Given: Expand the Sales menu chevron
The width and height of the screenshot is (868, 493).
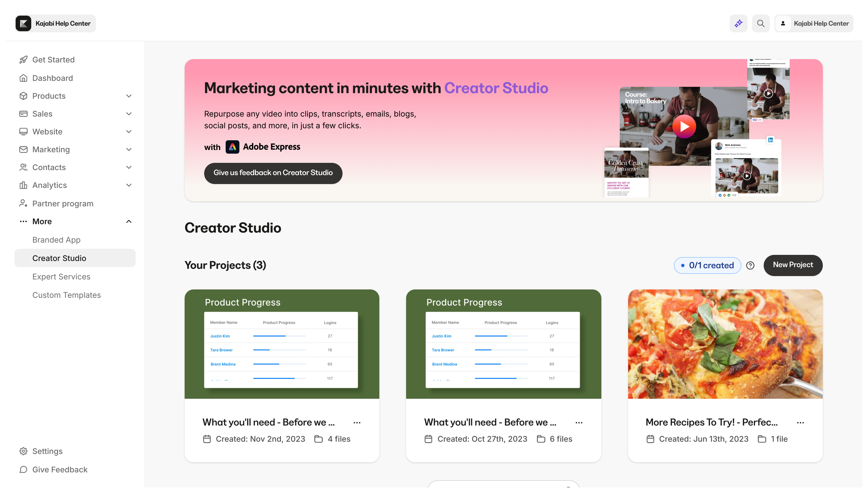Looking at the screenshot, I should (129, 114).
